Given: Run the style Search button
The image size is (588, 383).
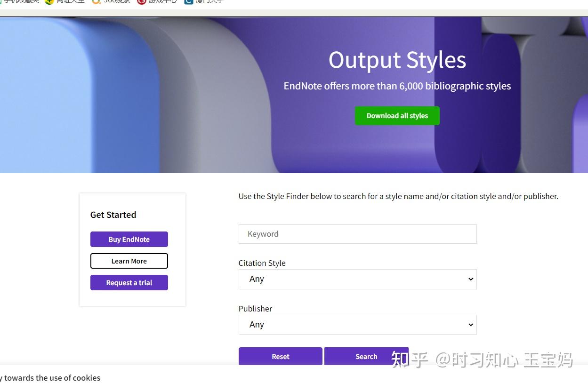Looking at the screenshot, I should [366, 356].
